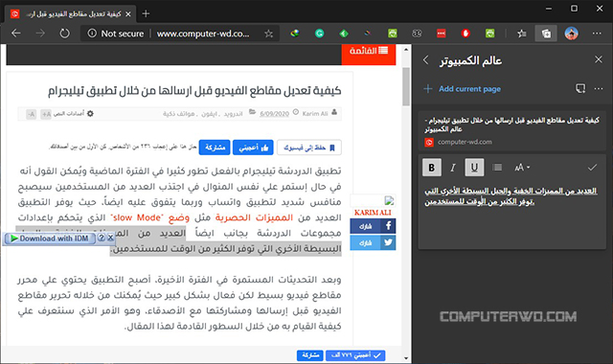Refresh the page with the reload icon
The image size is (613, 364).
pyautogui.click(x=64, y=34)
